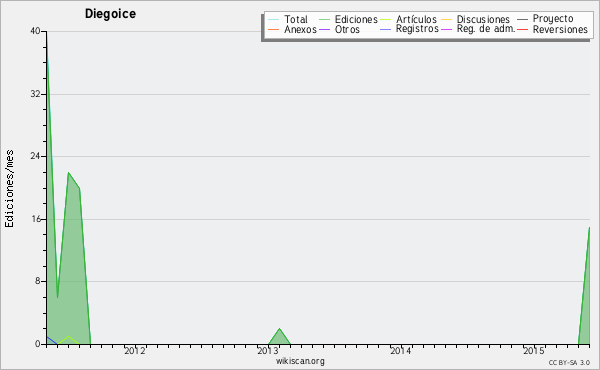
Task: Click the wikiscan.org label
Action: (x=300, y=361)
